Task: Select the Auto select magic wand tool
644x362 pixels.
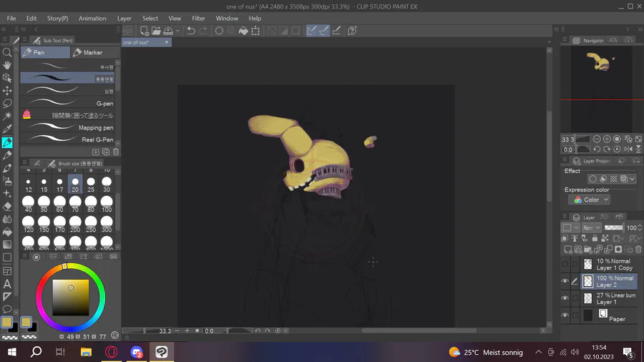Action: click(x=7, y=116)
